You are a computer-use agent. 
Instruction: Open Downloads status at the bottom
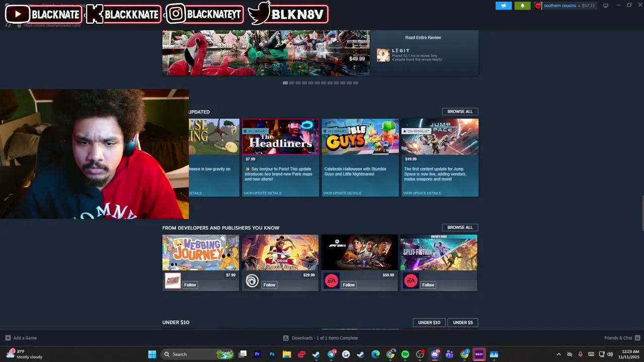tap(320, 338)
